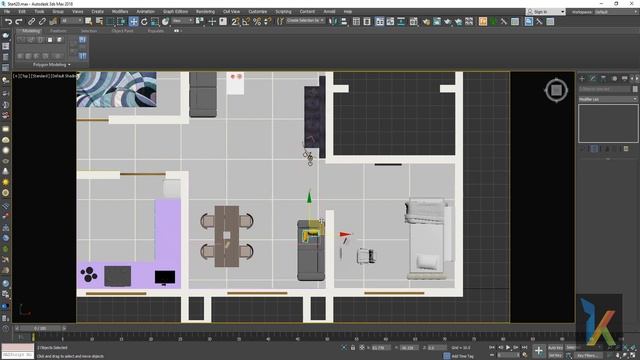This screenshot has height=360, width=640.
Task: Select the Bind to Space Warp tool
Action: click(53, 21)
